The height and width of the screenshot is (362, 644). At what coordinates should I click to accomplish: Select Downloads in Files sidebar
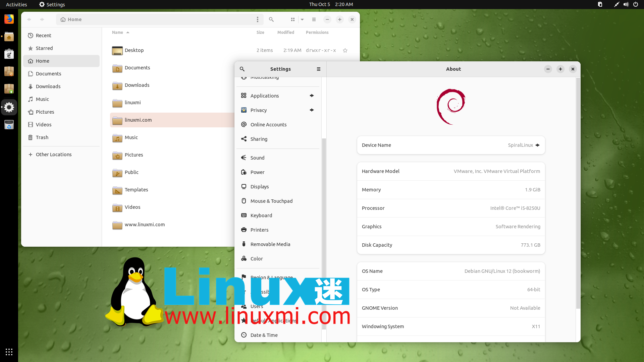coord(61,86)
